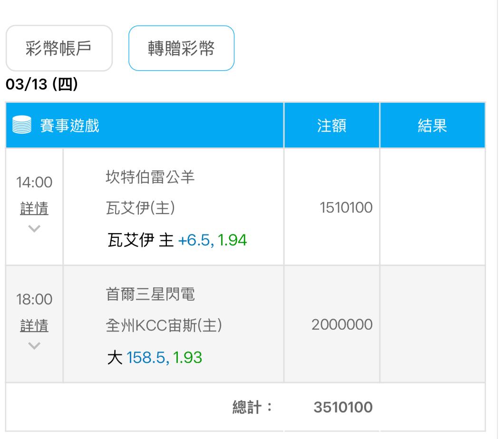Click the date heading 03/13 (四)
The image size is (504, 439).
[x=42, y=84]
